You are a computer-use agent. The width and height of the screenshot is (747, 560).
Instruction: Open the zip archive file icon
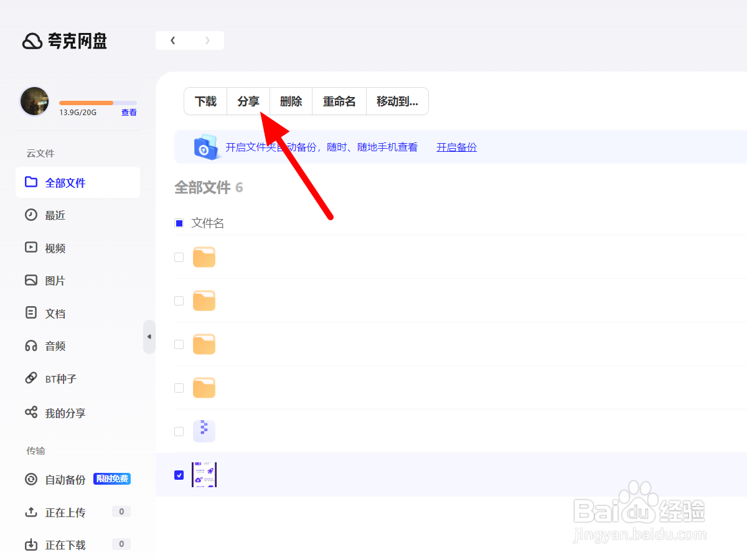click(x=204, y=431)
